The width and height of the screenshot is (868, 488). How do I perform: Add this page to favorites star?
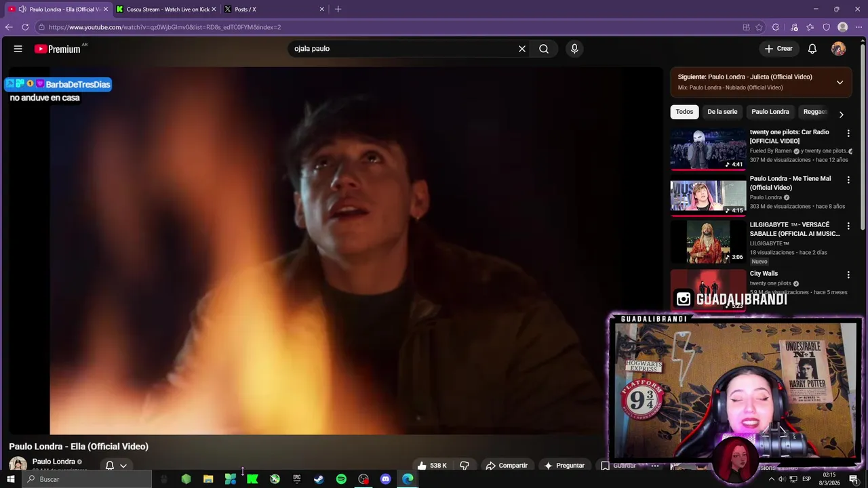click(x=759, y=27)
